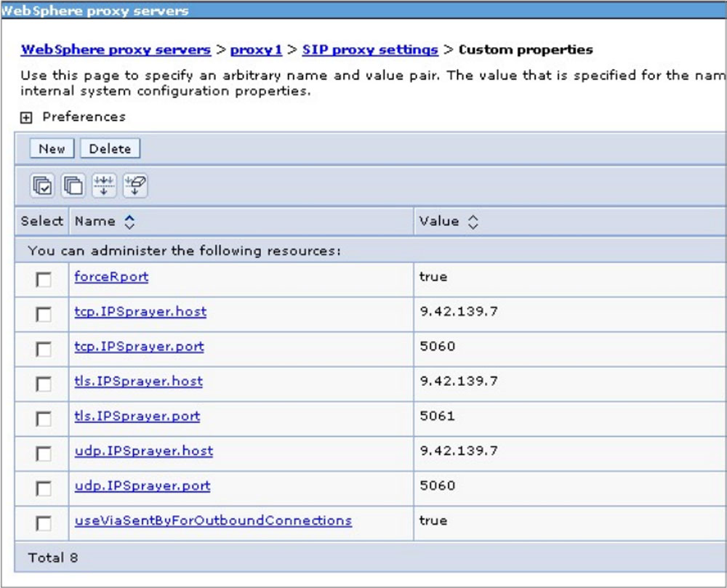Click the 5061 value cell
Image resolution: width=727 pixels, height=588 pixels.
(x=437, y=416)
